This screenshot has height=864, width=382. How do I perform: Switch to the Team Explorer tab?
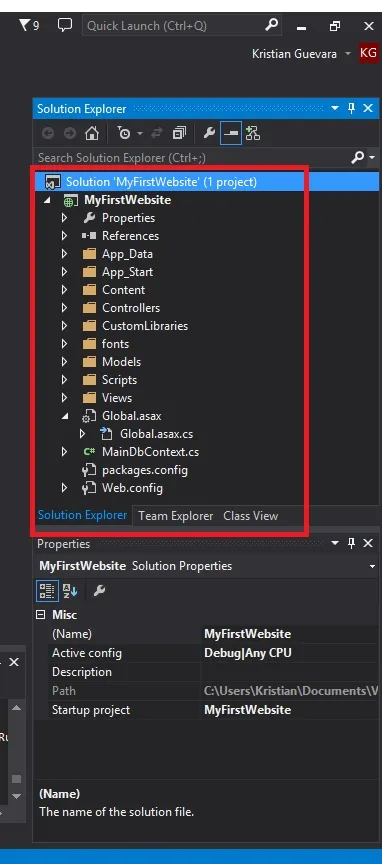[175, 516]
